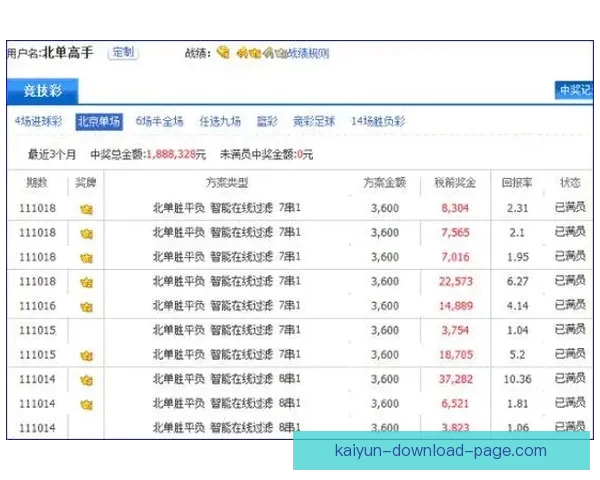Click the medal icon in the 8,304 prize row
This screenshot has height=480, width=600.
pos(86,209)
